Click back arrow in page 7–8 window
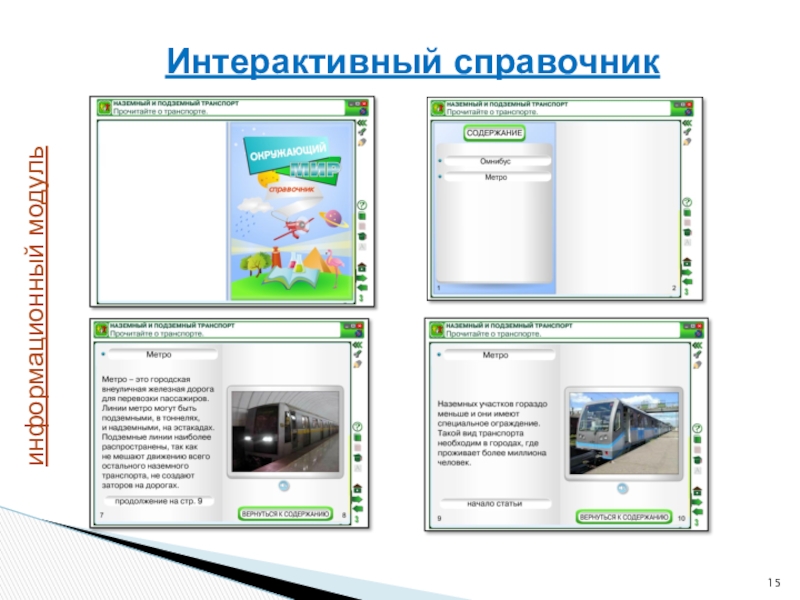Screen dimensions: 800x600 pyautogui.click(x=358, y=509)
